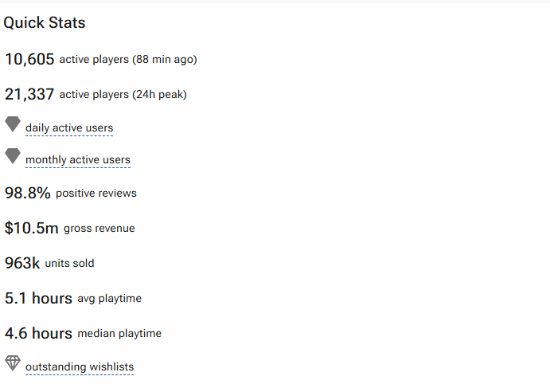Click the 21,337 peak players number
The width and height of the screenshot is (550, 384).
click(x=29, y=94)
